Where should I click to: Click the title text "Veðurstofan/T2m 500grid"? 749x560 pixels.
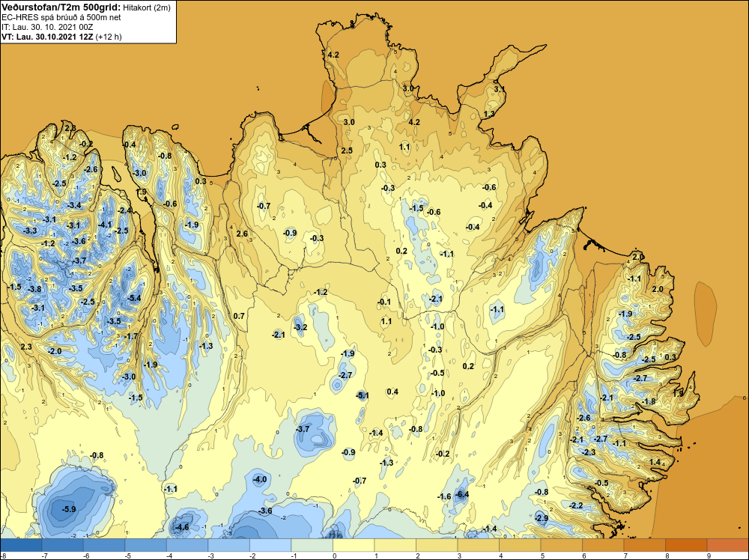61,7
